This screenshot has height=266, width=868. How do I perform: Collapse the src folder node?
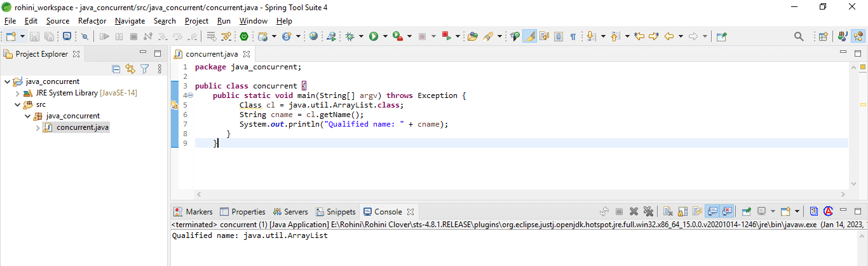click(17, 104)
